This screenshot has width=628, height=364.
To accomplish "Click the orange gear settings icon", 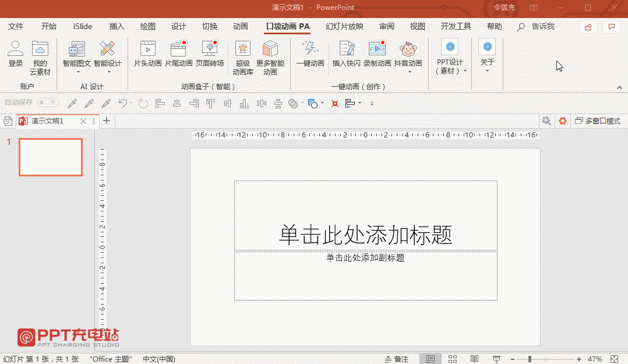I will 563,121.
